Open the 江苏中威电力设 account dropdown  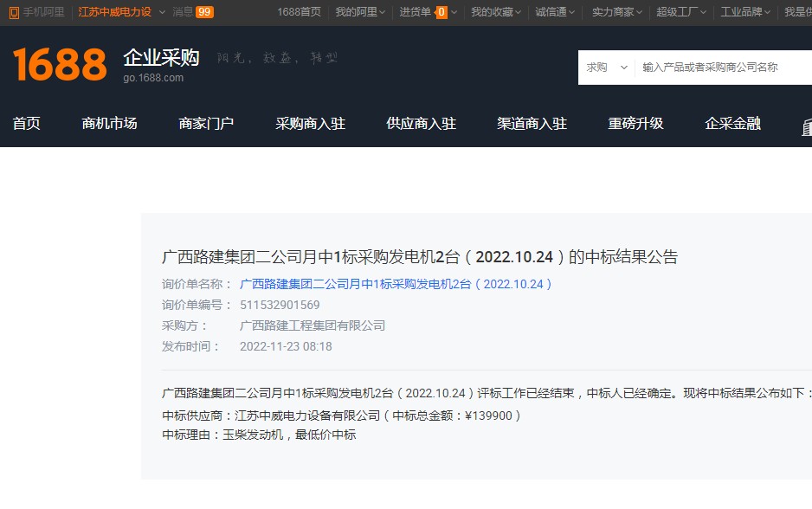click(x=162, y=12)
